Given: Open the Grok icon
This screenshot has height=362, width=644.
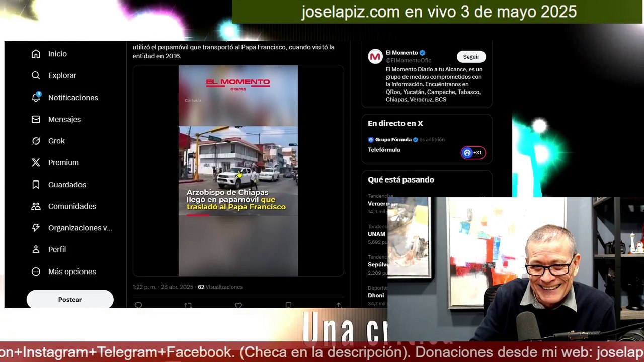Looking at the screenshot, I should (x=36, y=141).
